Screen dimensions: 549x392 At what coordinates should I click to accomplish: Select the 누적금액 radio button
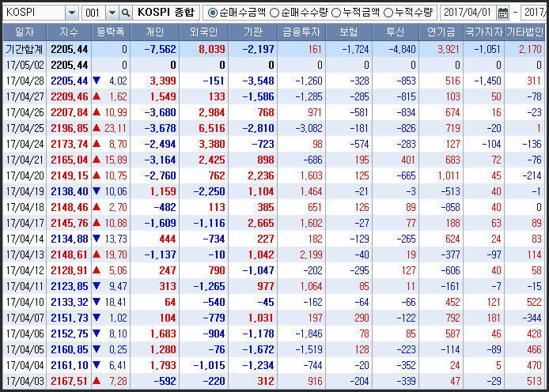click(336, 13)
